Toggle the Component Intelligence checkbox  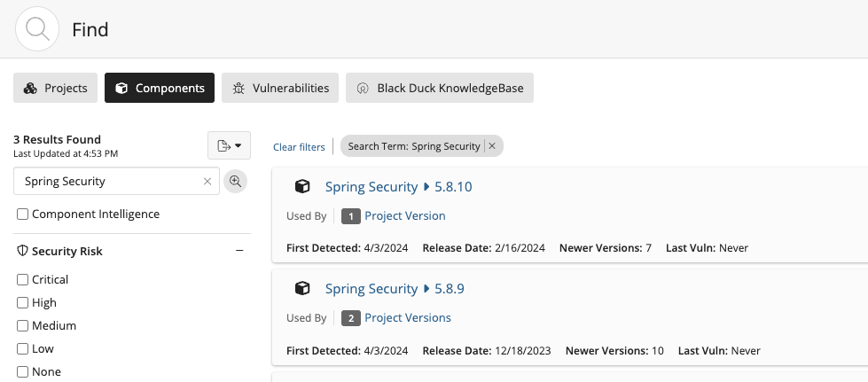pos(23,214)
